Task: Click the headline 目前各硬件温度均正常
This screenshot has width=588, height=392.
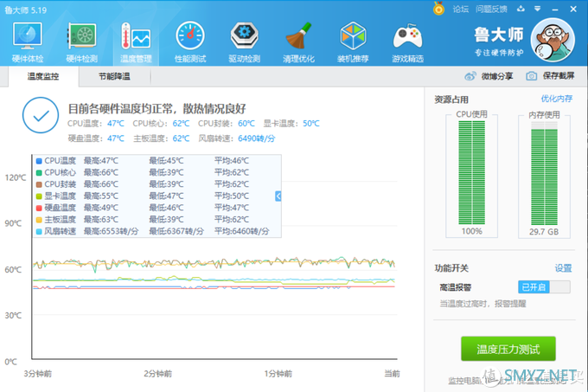Action: [x=157, y=109]
